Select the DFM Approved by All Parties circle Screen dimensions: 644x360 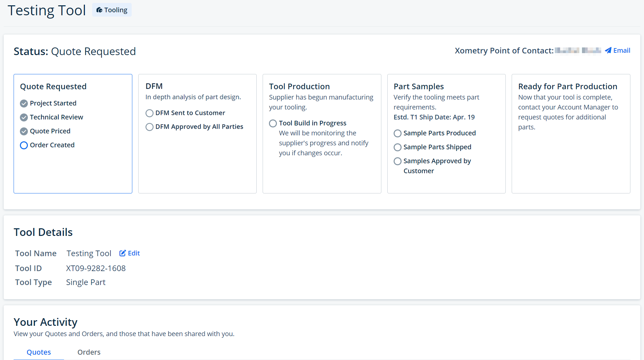click(x=149, y=127)
